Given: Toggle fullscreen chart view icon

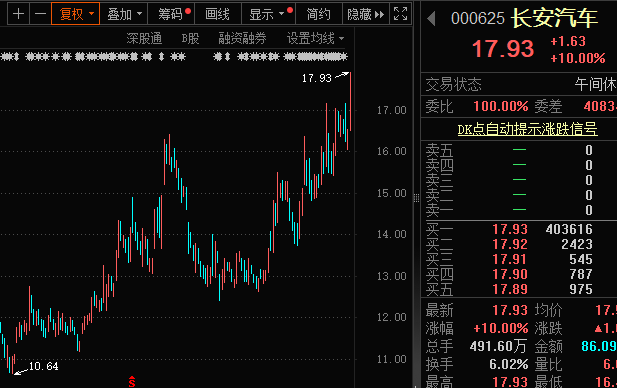Looking at the screenshot, I should [400, 14].
